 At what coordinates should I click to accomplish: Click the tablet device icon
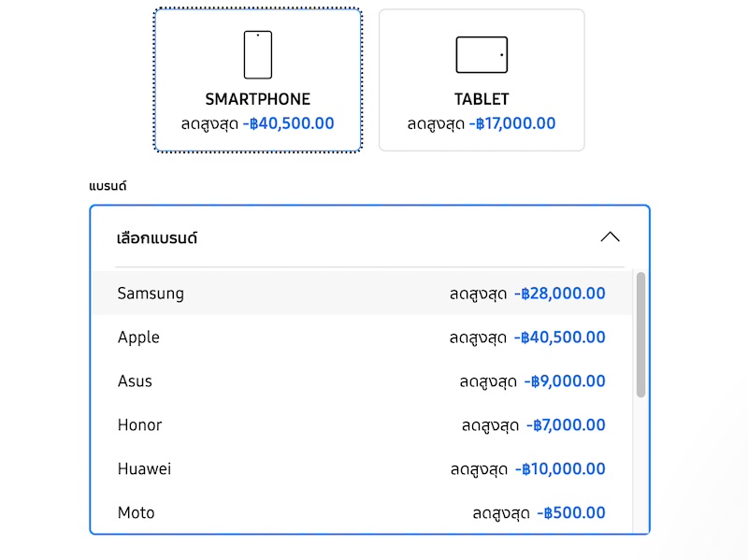pyautogui.click(x=482, y=55)
